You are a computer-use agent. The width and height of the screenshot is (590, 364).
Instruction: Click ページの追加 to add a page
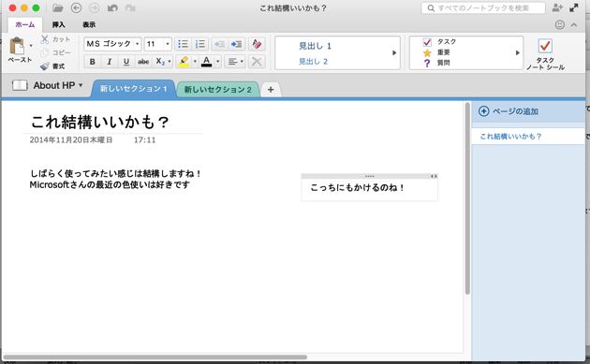click(509, 111)
